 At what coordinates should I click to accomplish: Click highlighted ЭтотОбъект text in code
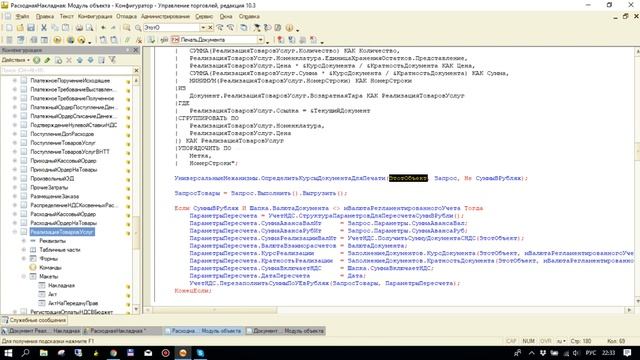(x=408, y=178)
